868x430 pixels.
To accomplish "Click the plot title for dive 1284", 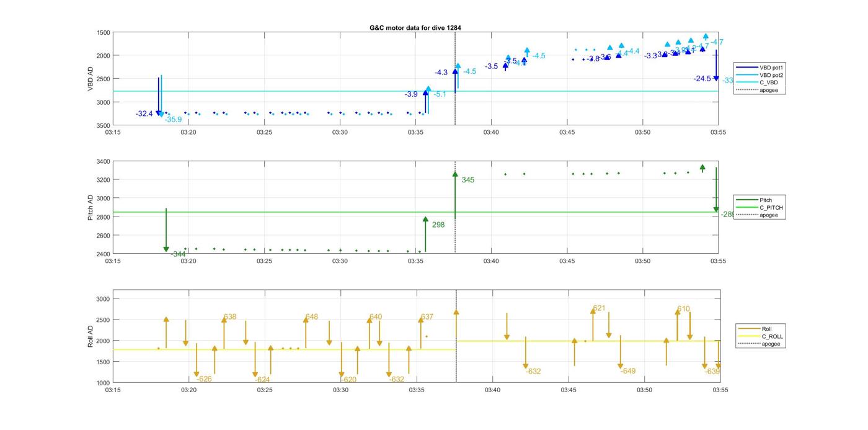I will (x=415, y=28).
